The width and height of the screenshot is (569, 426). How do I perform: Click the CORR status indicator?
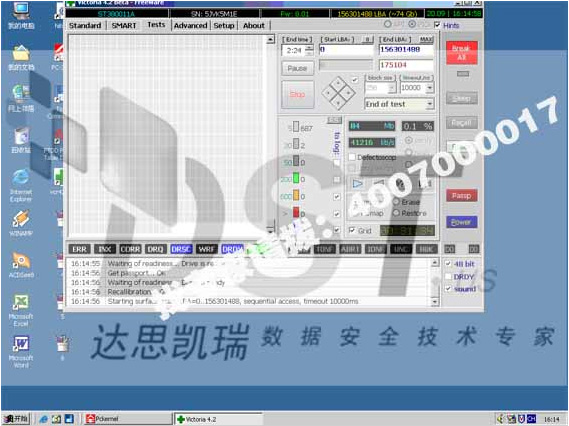(x=130, y=249)
